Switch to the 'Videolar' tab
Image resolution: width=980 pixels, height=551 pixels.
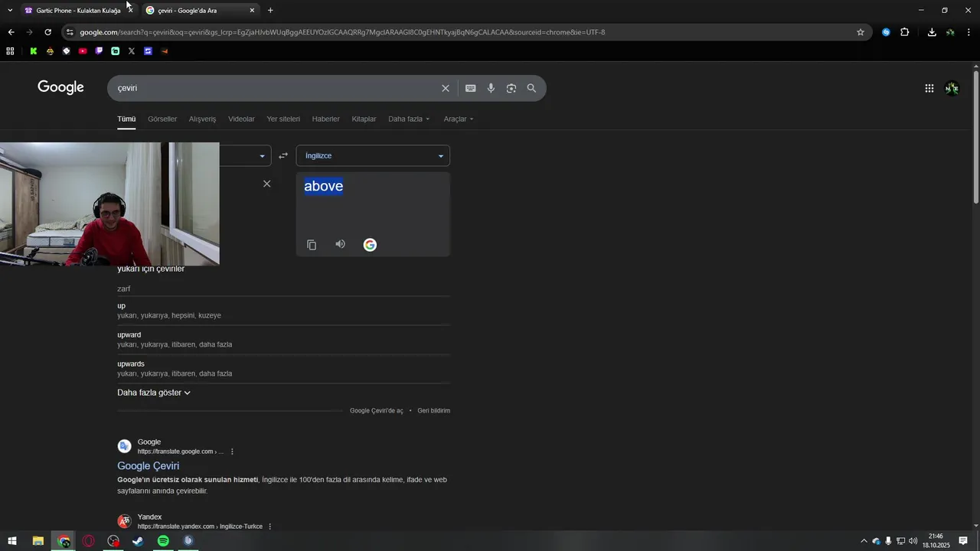pyautogui.click(x=241, y=119)
